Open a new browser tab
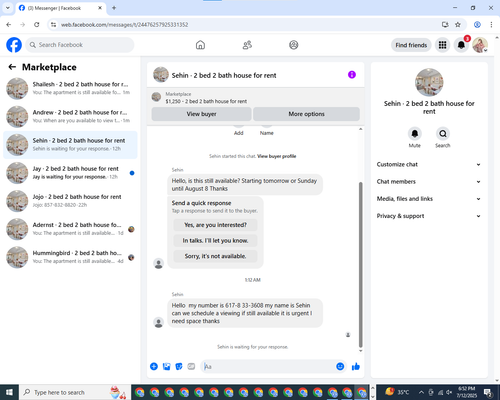Image resolution: width=500 pixels, height=400 pixels. click(114, 8)
